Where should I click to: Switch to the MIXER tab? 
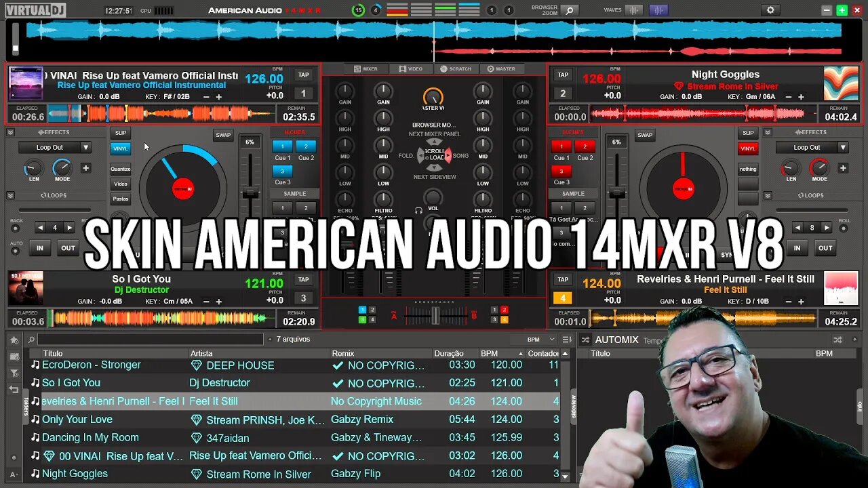click(366, 68)
